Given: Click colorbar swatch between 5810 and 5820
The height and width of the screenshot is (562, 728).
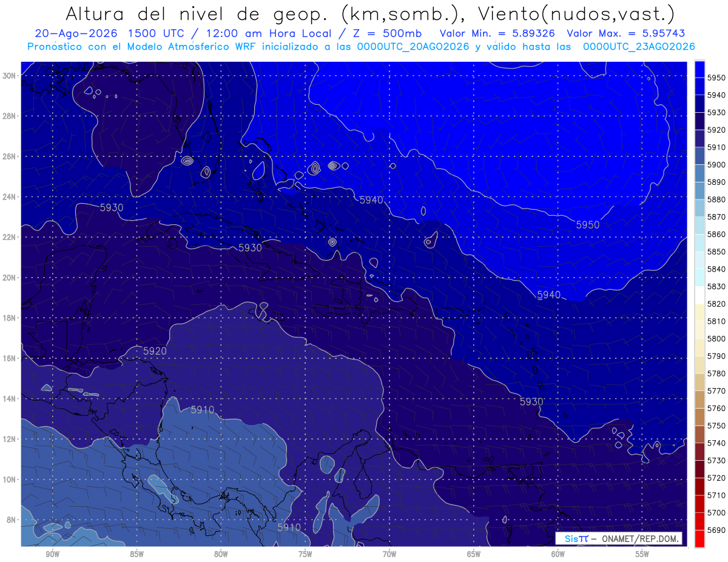Looking at the screenshot, I should click(699, 312).
